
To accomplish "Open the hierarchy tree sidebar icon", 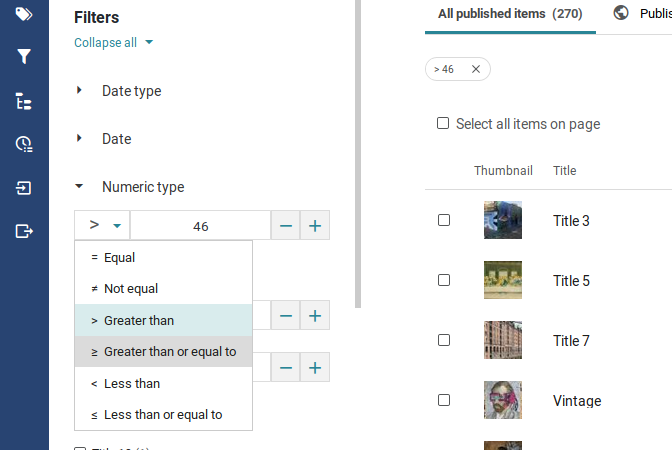I will coord(24,101).
